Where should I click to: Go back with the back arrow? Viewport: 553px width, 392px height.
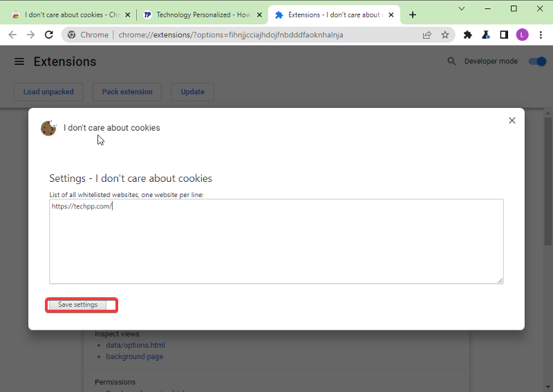coord(12,35)
